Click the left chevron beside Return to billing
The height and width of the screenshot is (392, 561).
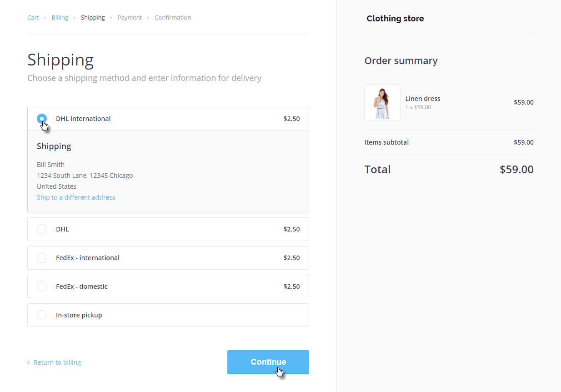click(x=29, y=362)
